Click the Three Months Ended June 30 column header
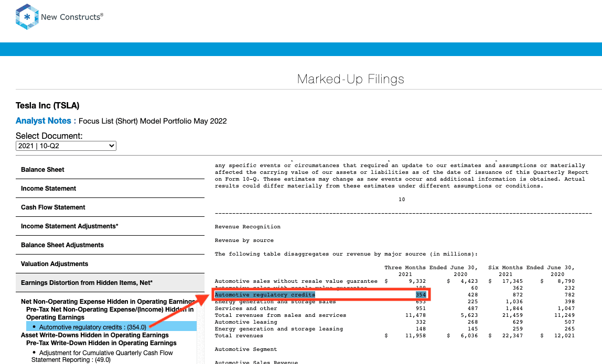Image resolution: width=602 pixels, height=364 pixels. pyautogui.click(x=431, y=267)
